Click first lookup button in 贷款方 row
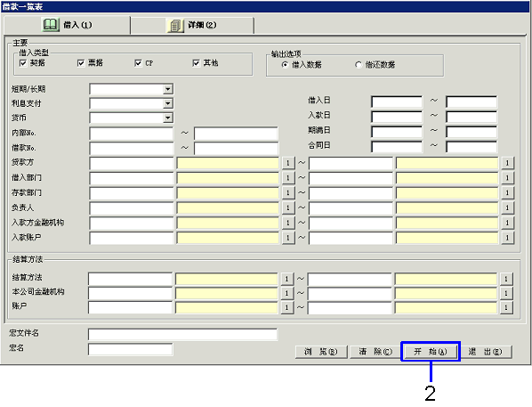Screen dimensions: 532x407 tap(287, 163)
